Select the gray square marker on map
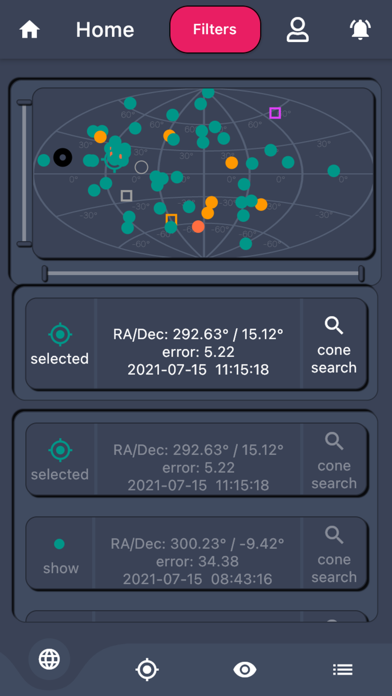The image size is (392, 696). 127,195
